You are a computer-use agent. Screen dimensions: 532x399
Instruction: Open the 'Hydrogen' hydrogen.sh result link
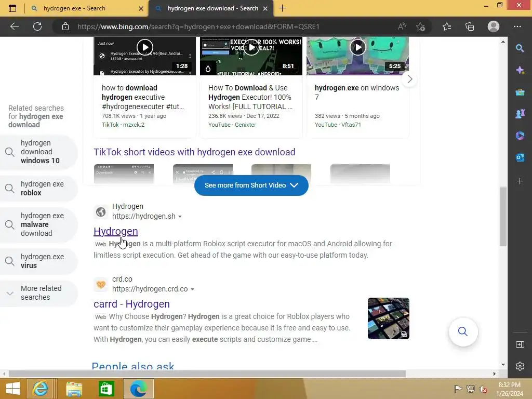click(x=116, y=231)
